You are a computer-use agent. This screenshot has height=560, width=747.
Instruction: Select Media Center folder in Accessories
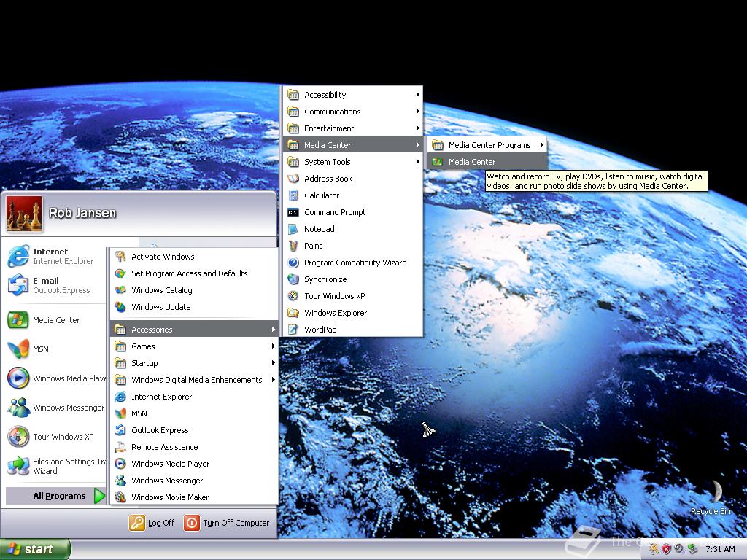pos(353,145)
